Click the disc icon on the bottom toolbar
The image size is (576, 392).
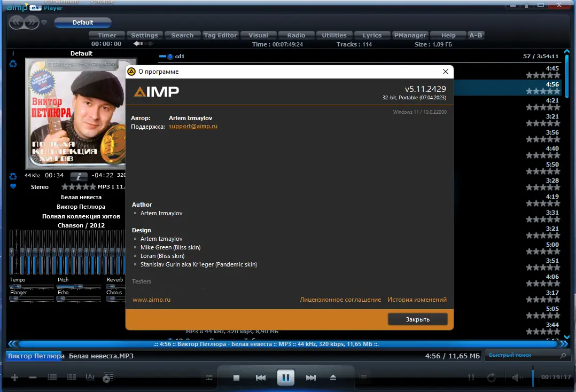[x=107, y=378]
